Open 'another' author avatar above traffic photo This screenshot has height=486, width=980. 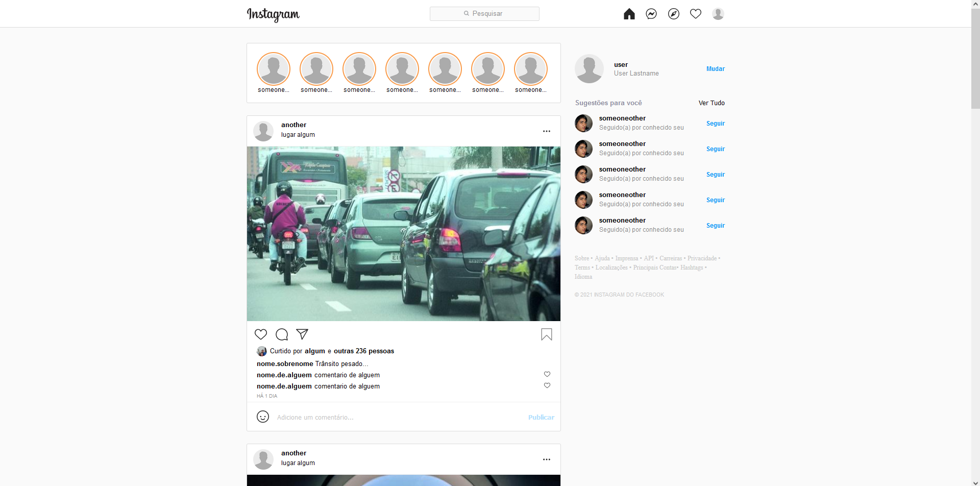pyautogui.click(x=263, y=131)
